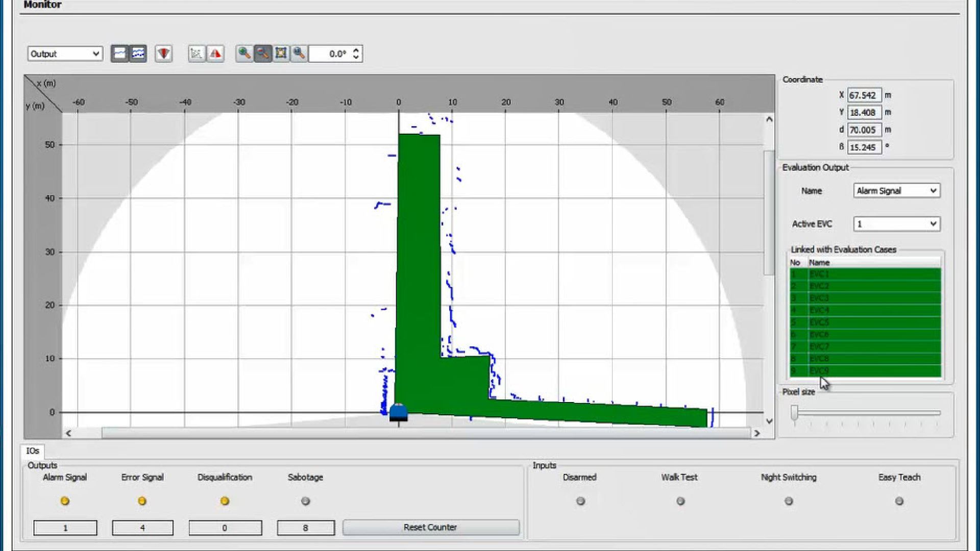Click the blue laser scanner icon at origin
Image resolution: width=980 pixels, height=551 pixels.
coord(399,412)
